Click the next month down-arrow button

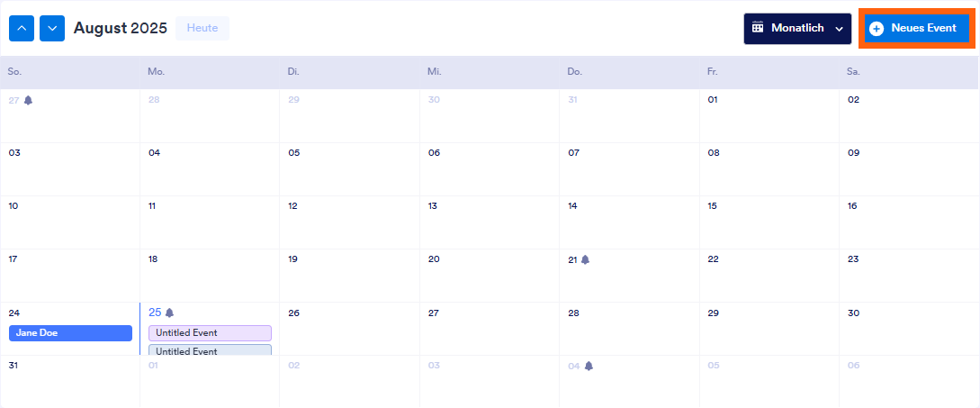pos(52,28)
